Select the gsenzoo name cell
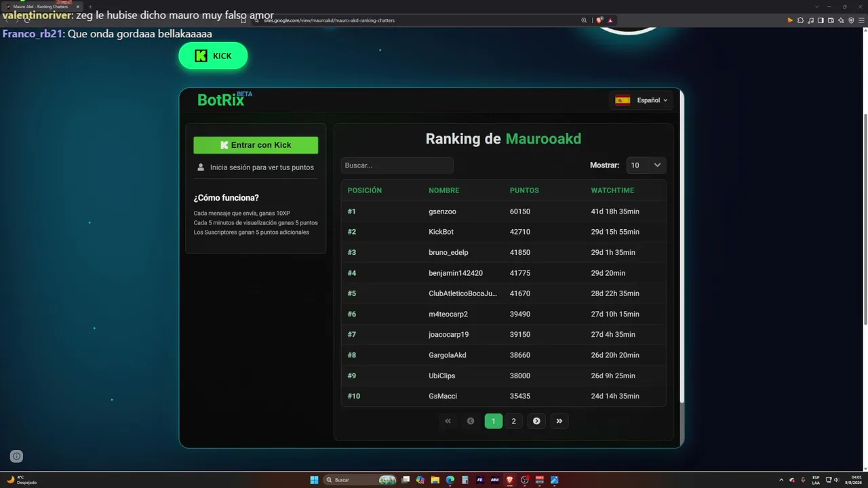 443,211
